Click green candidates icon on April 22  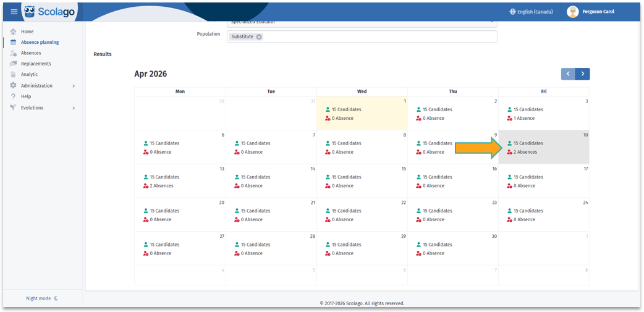(328, 211)
